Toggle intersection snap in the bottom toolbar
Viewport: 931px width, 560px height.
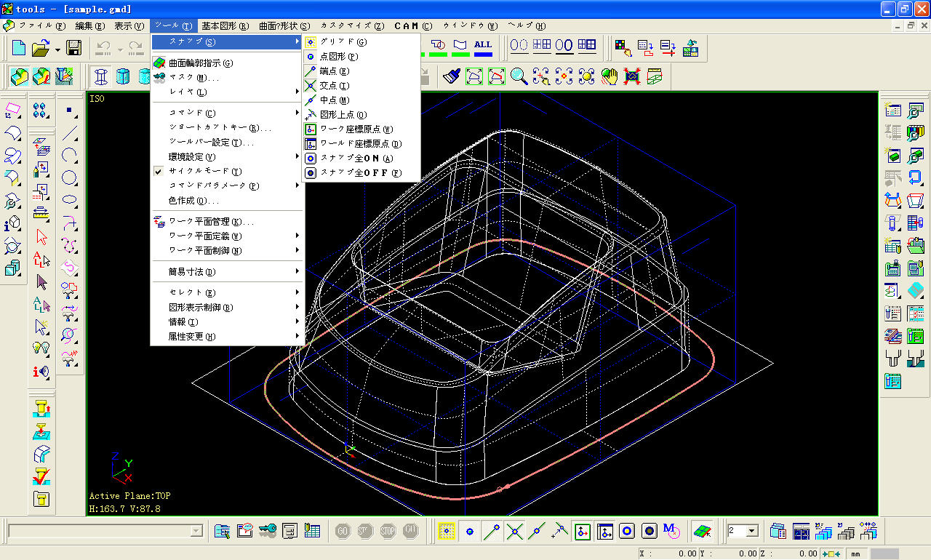click(515, 532)
